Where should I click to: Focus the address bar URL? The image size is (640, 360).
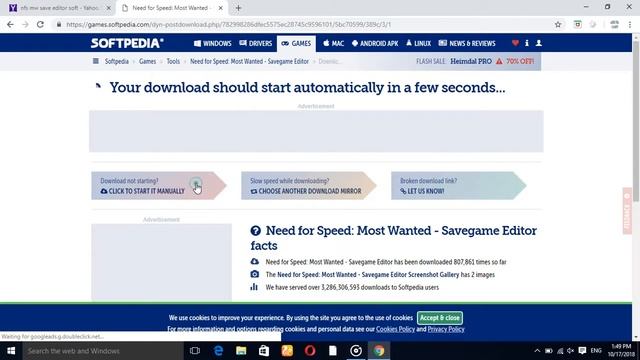point(229,24)
